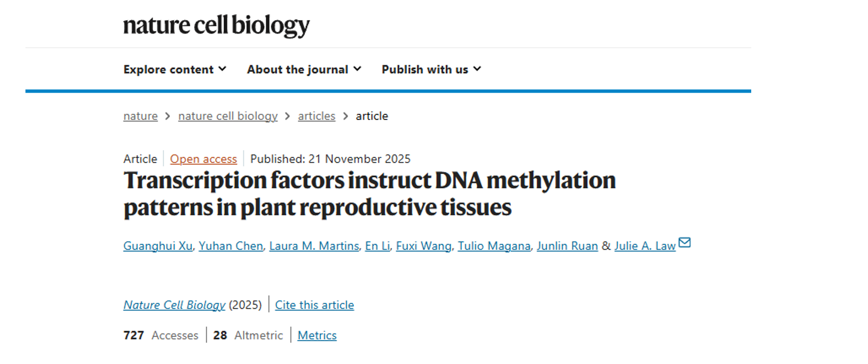
Task: Select author Fuxi Wang
Action: coord(423,246)
